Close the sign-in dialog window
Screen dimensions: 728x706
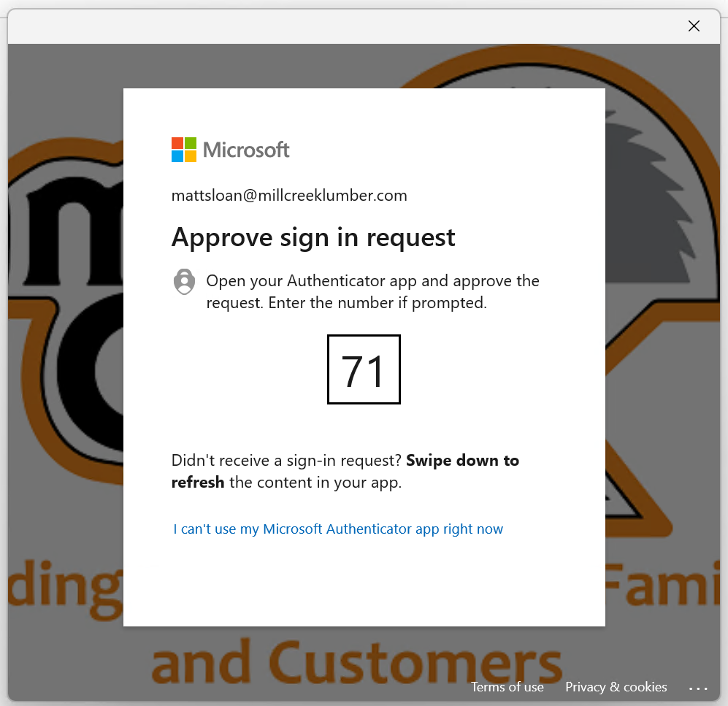[x=694, y=26]
